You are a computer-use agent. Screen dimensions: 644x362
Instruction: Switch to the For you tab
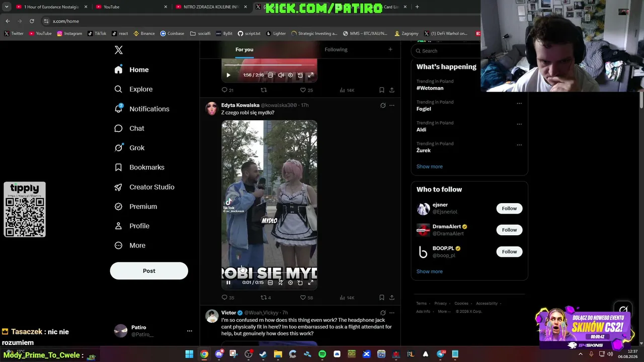[244, 49]
